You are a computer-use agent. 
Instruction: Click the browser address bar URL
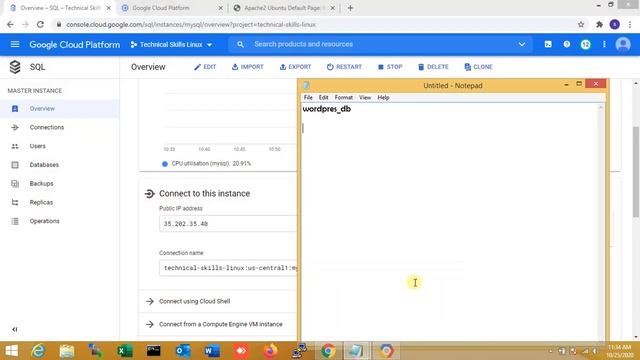coord(191,24)
